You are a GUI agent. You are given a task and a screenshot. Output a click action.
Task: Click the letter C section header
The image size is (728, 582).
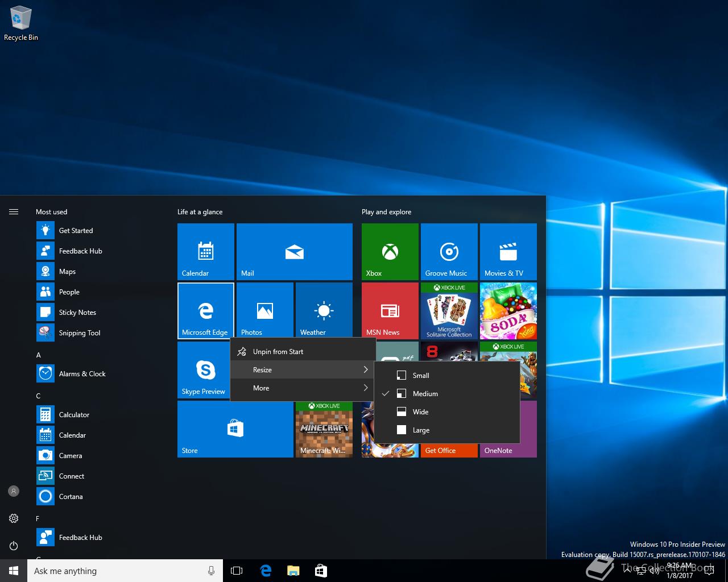coord(39,396)
